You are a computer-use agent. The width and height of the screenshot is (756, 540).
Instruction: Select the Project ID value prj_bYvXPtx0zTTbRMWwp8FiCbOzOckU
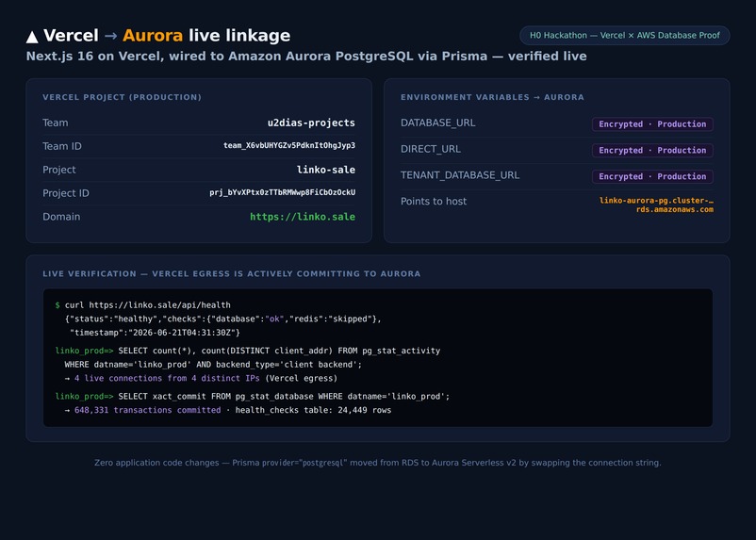(x=283, y=192)
